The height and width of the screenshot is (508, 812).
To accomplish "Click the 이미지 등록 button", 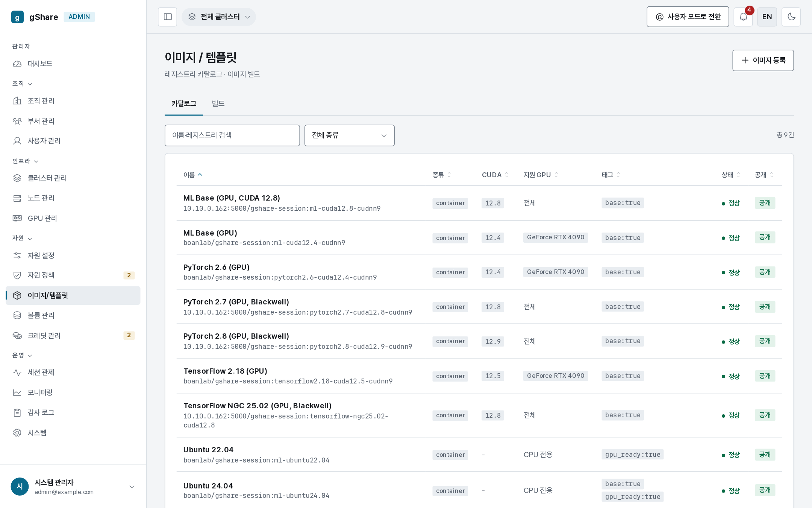I will [x=763, y=60].
